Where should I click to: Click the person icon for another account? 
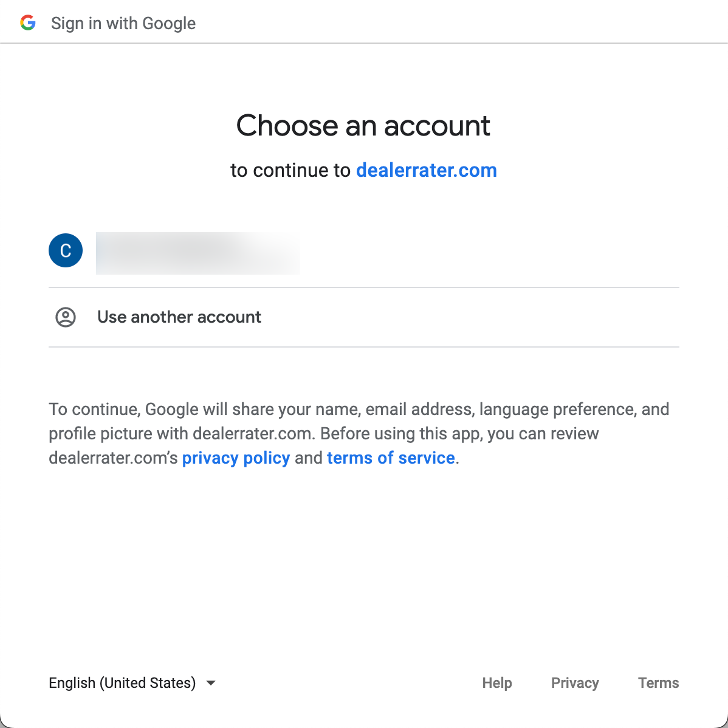tap(66, 317)
